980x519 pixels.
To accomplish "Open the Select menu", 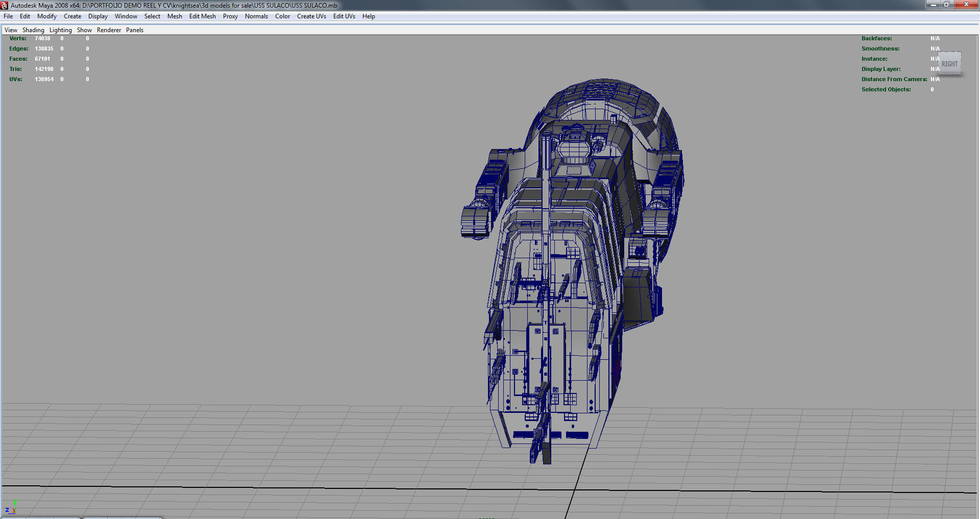I will 152,16.
